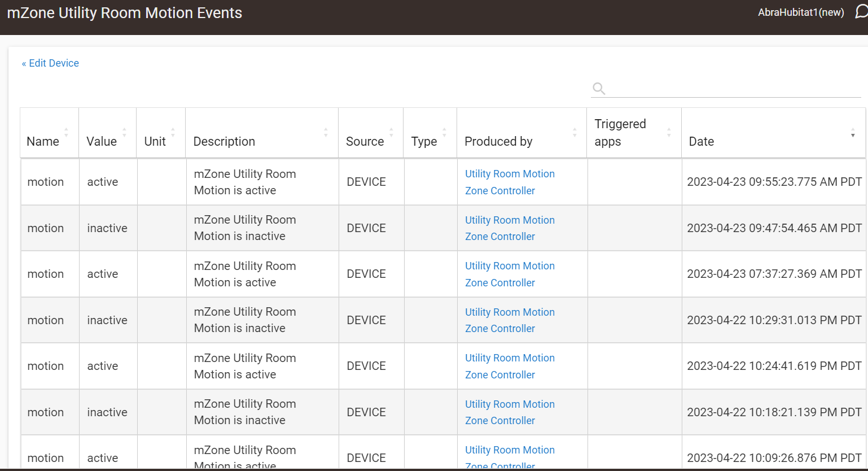Viewport: 868px width, 471px height.
Task: Open the AbraHubitat1(new) hub link
Action: (x=801, y=12)
